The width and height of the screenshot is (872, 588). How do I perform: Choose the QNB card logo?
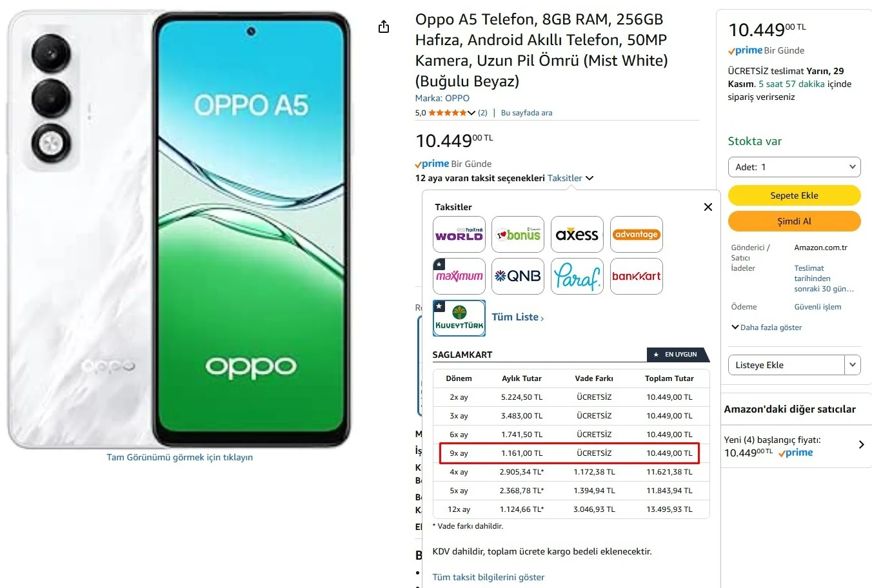518,277
